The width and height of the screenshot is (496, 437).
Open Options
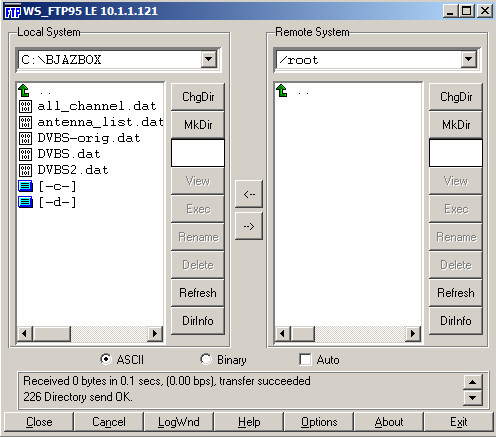(x=319, y=422)
